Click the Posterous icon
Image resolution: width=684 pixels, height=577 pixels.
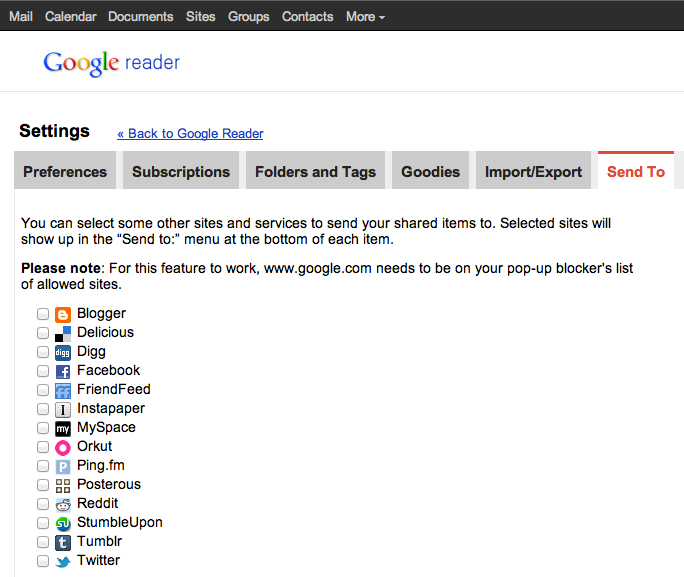(63, 485)
